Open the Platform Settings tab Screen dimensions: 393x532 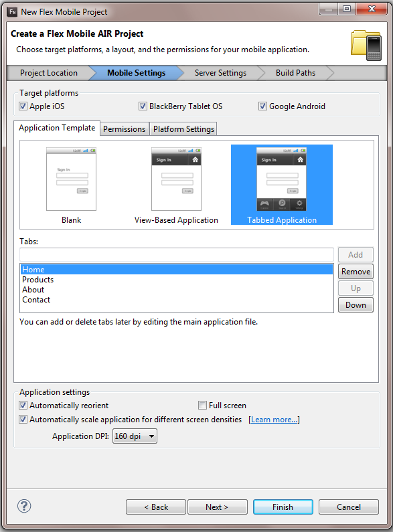tap(183, 129)
